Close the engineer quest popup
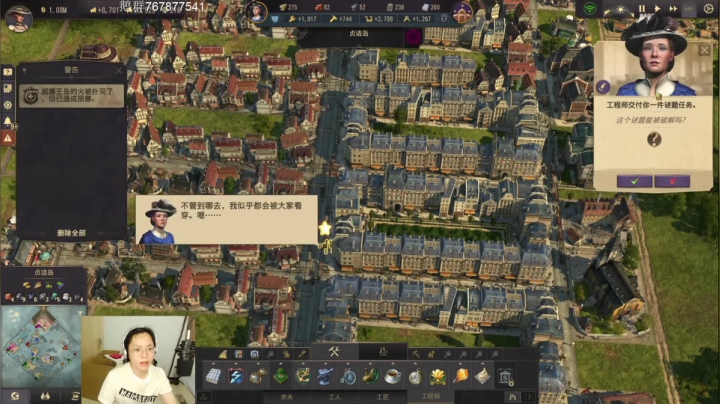 704,50
